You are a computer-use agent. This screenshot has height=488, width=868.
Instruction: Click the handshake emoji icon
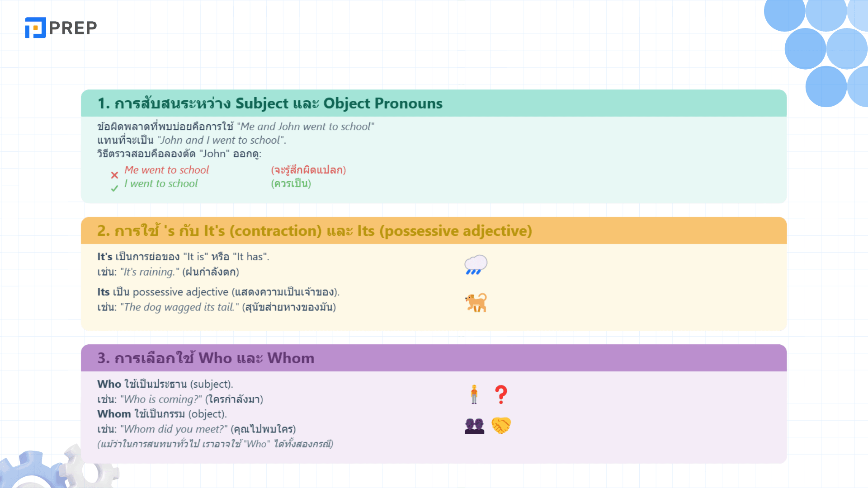pos(501,426)
